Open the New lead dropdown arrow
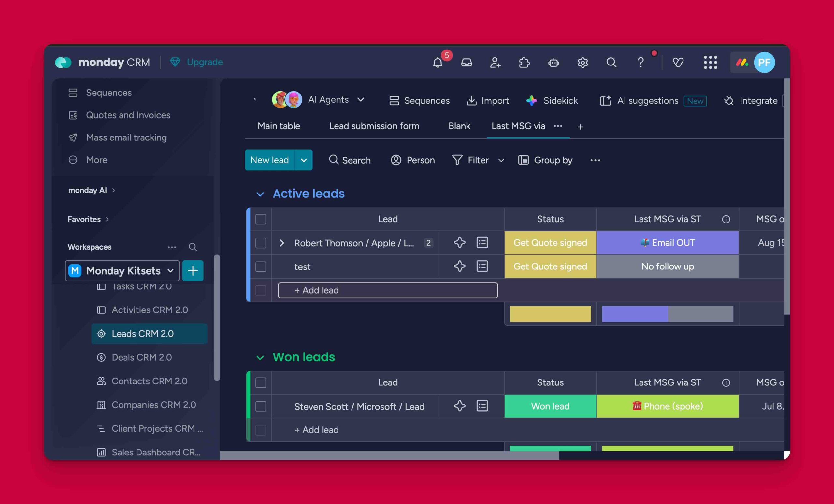 [x=304, y=160]
